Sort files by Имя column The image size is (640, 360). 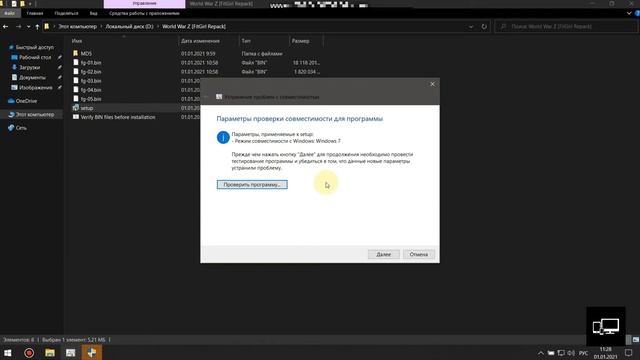click(x=124, y=41)
